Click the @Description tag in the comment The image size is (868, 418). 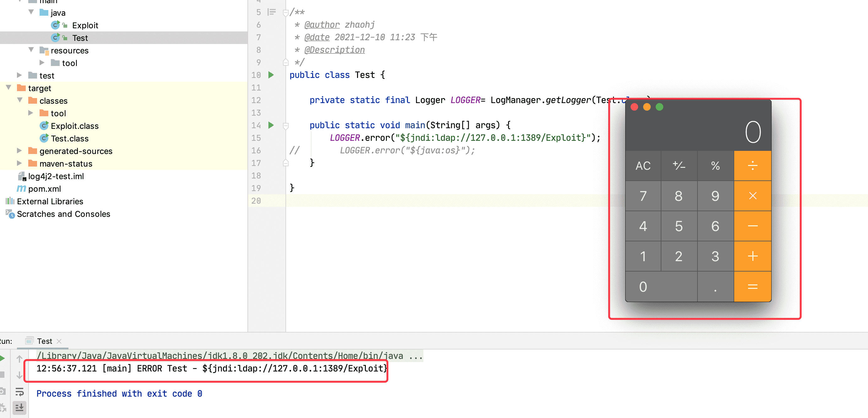point(334,50)
